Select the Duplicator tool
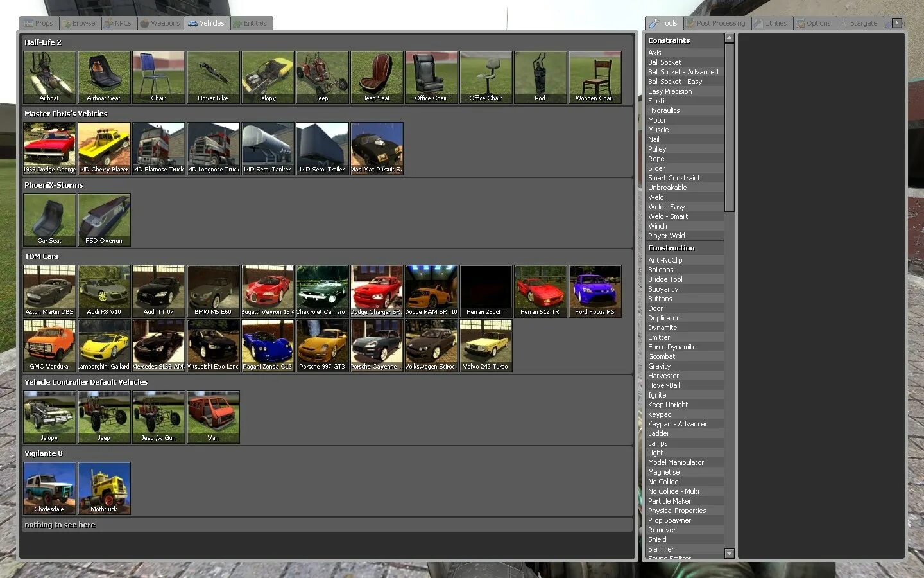This screenshot has height=578, width=924. [685, 318]
